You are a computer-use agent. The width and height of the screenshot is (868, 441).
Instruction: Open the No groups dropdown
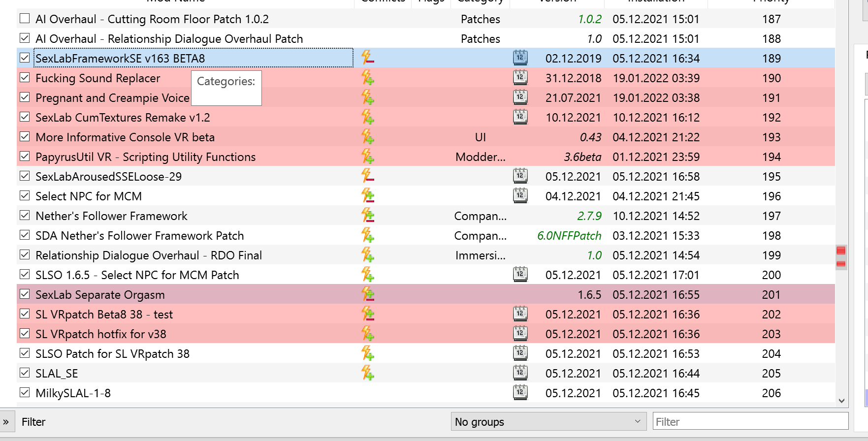click(x=548, y=422)
